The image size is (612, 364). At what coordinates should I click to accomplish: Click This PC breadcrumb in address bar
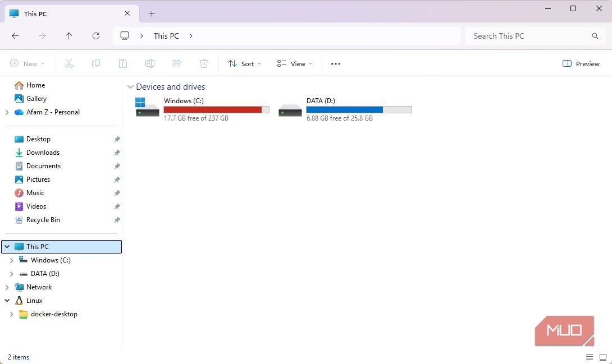pyautogui.click(x=166, y=36)
